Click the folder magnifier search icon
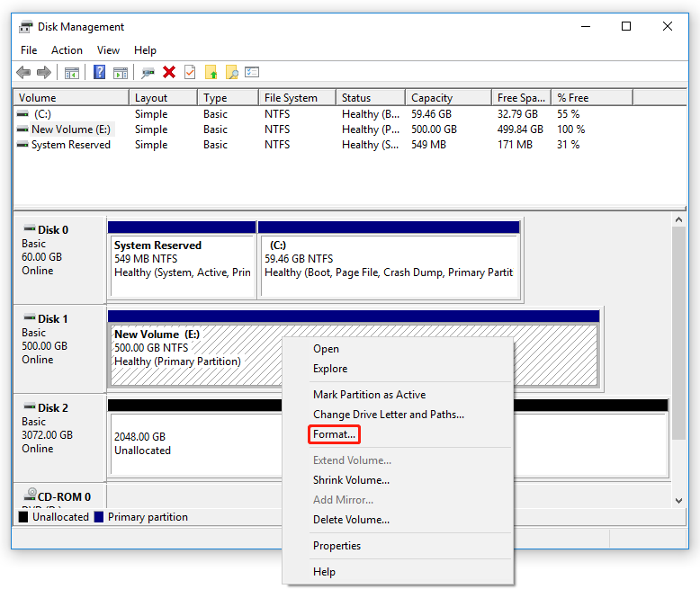 coord(232,72)
